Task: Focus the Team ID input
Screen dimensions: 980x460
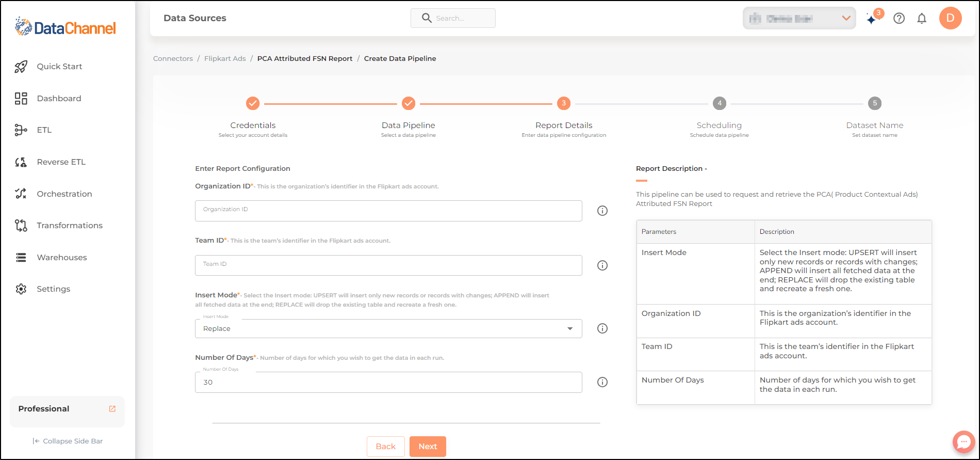Action: (388, 265)
